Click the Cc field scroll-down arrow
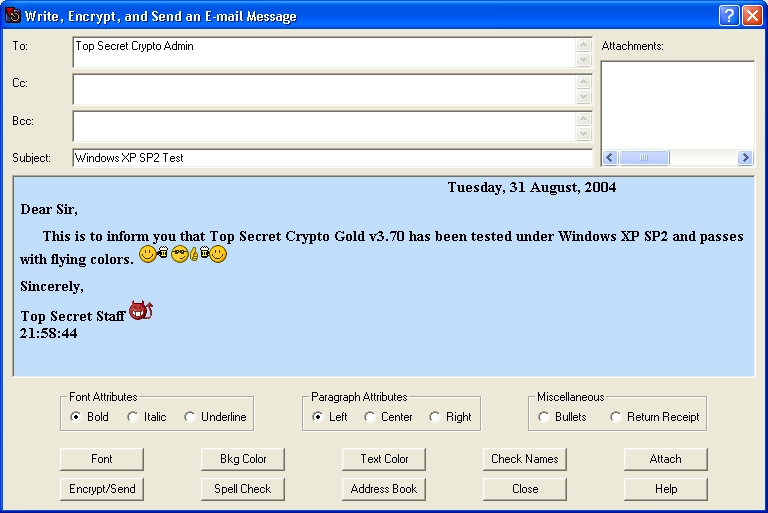 click(x=583, y=97)
